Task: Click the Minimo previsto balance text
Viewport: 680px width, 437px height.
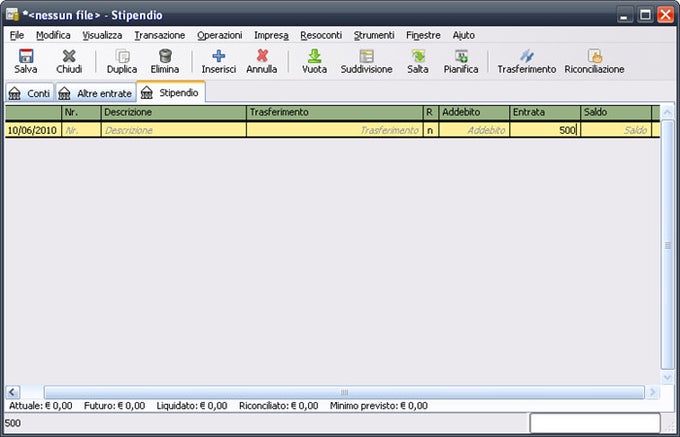Action: [x=379, y=406]
